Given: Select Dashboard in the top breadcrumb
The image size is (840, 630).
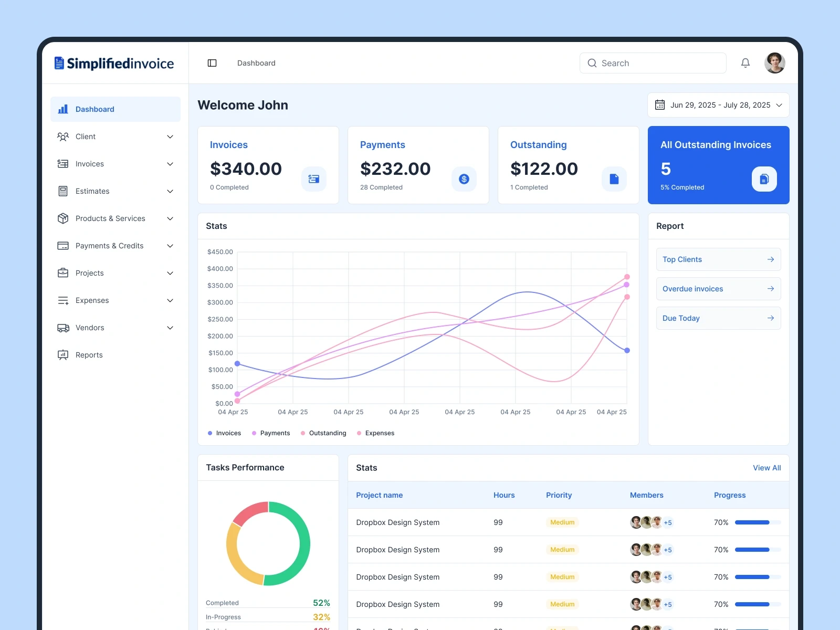Looking at the screenshot, I should pyautogui.click(x=256, y=62).
